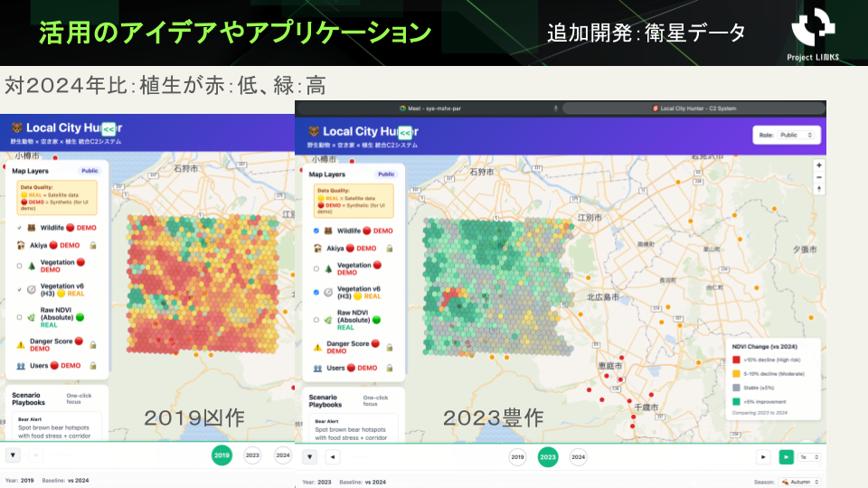Click the Users lock icon in the 2023 screenshot
This screenshot has height=488, width=868.
coord(390,368)
